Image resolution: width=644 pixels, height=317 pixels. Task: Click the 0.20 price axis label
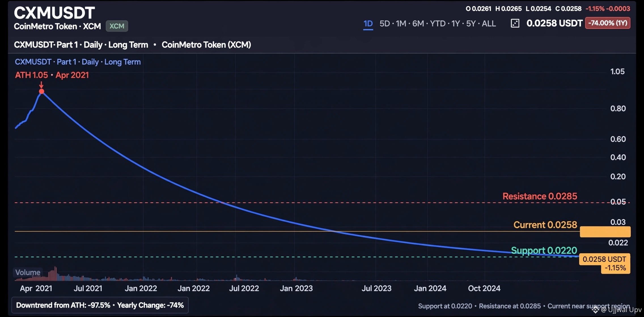tap(618, 177)
